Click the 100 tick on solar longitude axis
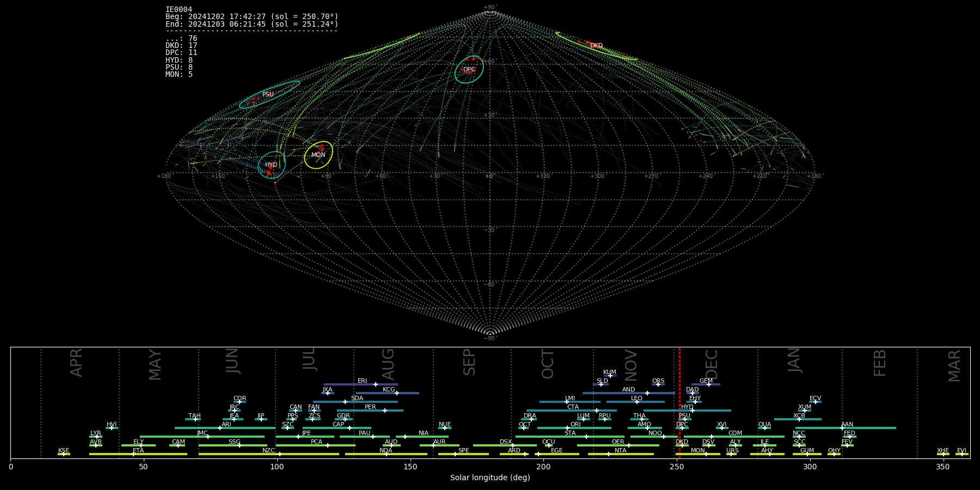 (x=277, y=467)
